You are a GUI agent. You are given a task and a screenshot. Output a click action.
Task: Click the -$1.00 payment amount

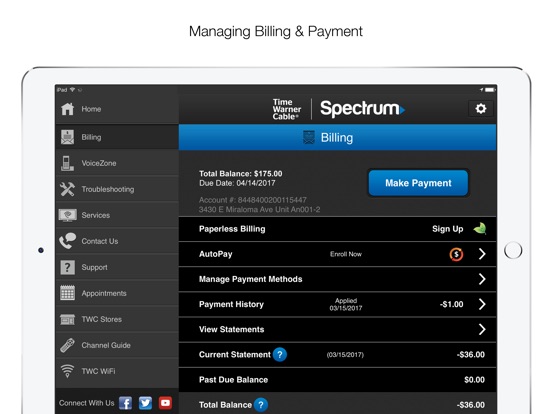click(x=452, y=304)
